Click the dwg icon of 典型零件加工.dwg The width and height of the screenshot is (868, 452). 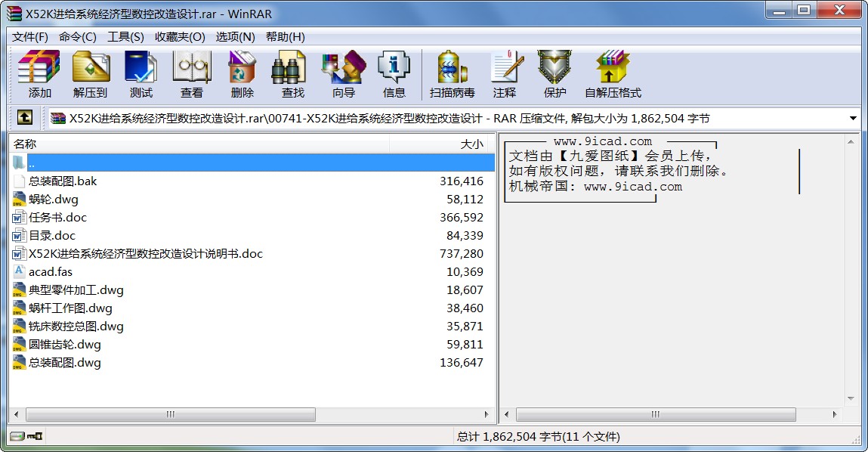pos(19,289)
